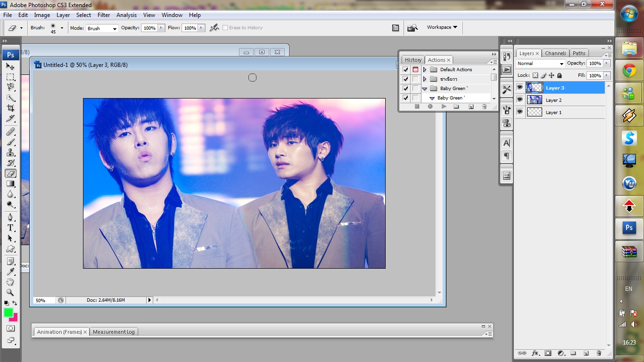The height and width of the screenshot is (362, 644).
Task: Select the Healing Brush tool
Action: pos(10,132)
